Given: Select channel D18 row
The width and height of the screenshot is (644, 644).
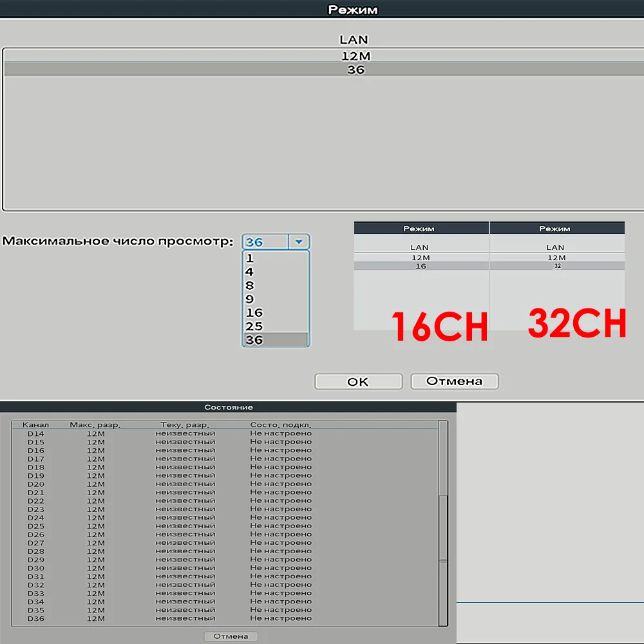Looking at the screenshot, I should 225,468.
